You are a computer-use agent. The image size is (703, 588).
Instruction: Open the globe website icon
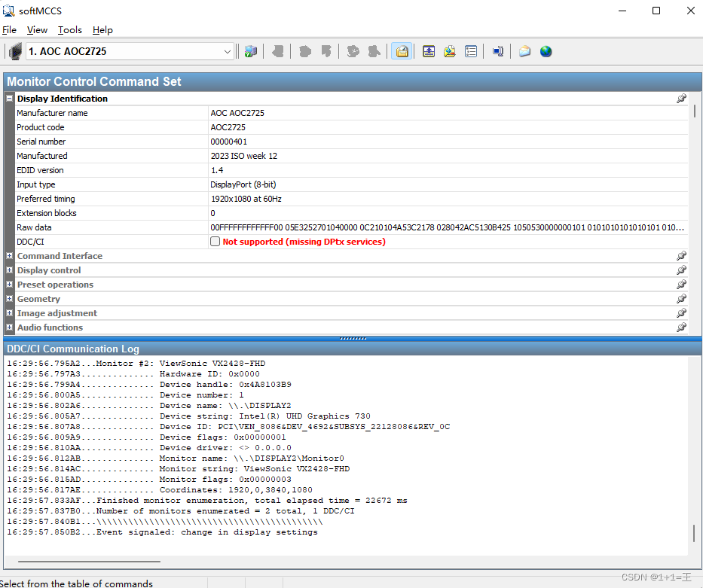[x=546, y=51]
